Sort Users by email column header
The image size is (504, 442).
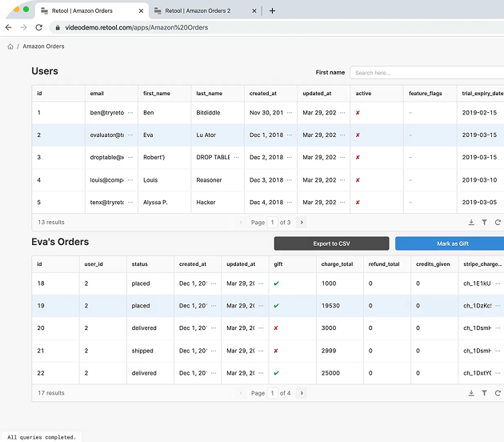(x=97, y=94)
